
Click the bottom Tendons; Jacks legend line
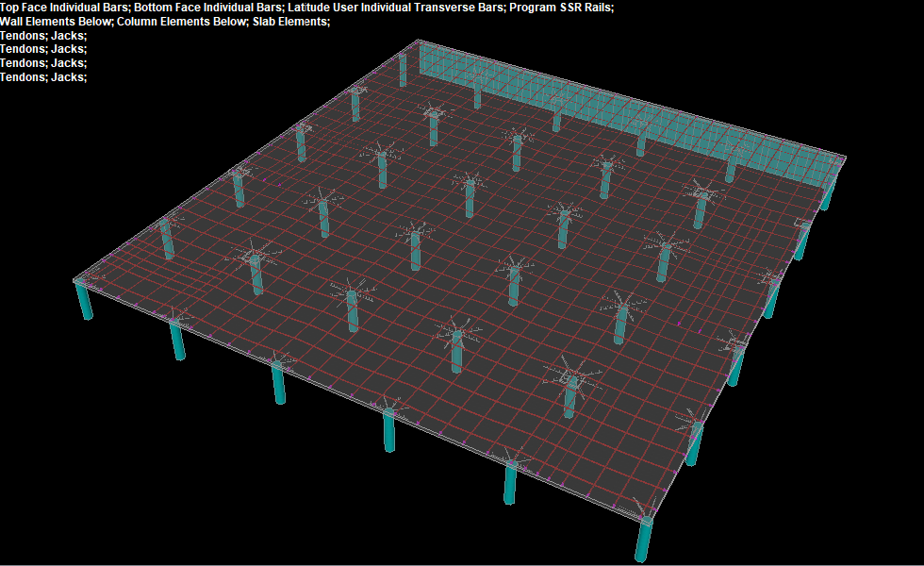coord(42,77)
